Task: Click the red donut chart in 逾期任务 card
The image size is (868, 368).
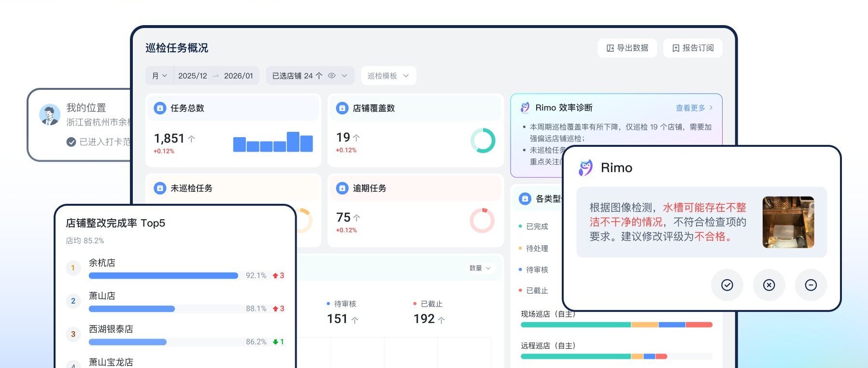Action: click(x=482, y=221)
